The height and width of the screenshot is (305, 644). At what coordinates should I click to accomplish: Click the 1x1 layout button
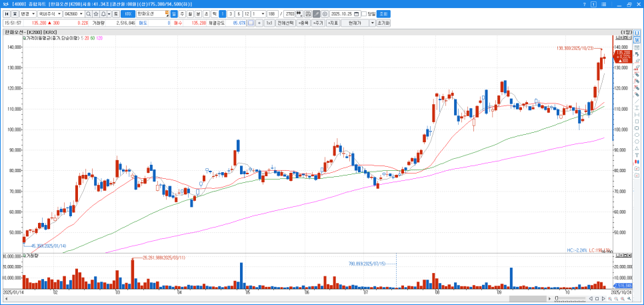point(269,23)
